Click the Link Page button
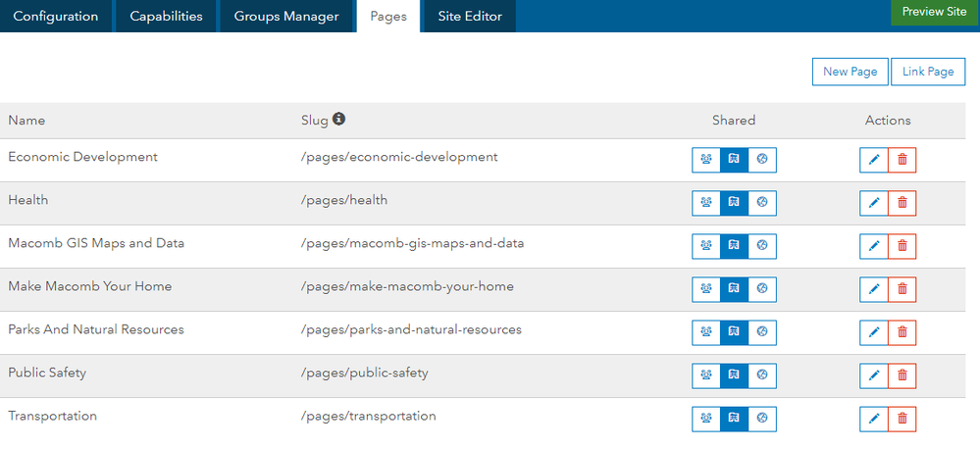The height and width of the screenshot is (449, 980). (928, 72)
